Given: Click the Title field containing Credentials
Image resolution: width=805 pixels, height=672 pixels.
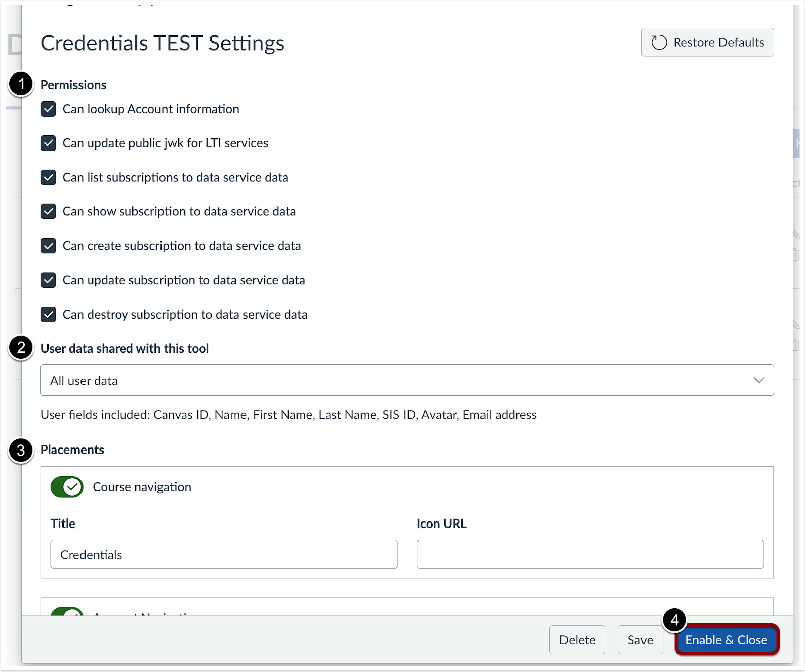Looking at the screenshot, I should pyautogui.click(x=224, y=554).
